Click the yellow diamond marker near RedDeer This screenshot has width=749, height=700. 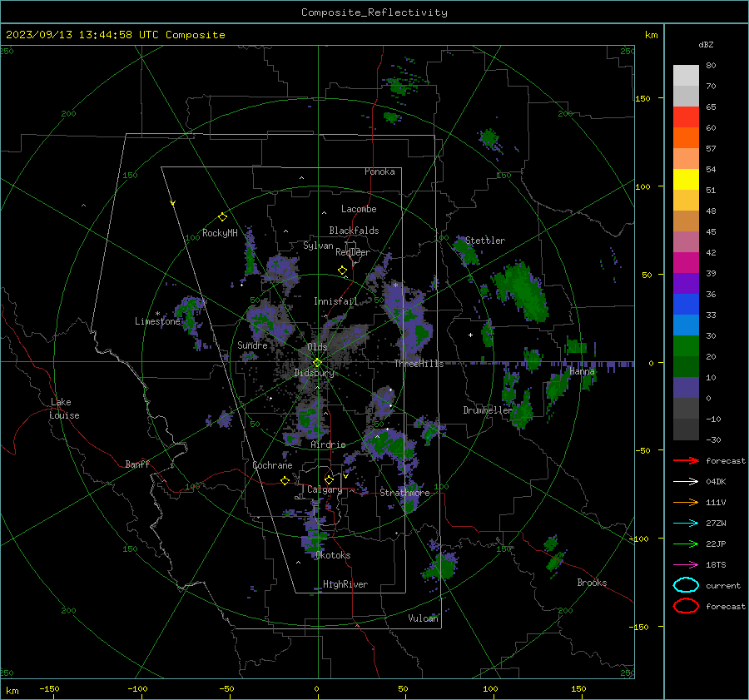[x=343, y=271]
